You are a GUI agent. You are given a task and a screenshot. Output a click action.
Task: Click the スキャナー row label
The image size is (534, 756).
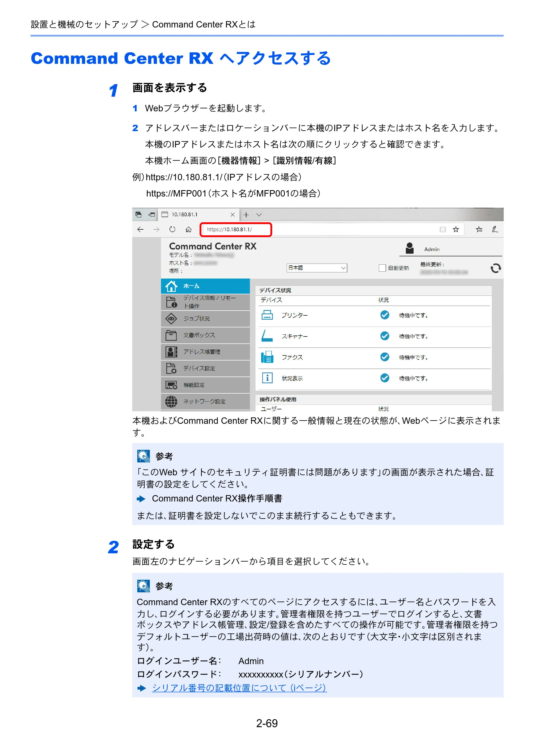coord(294,336)
